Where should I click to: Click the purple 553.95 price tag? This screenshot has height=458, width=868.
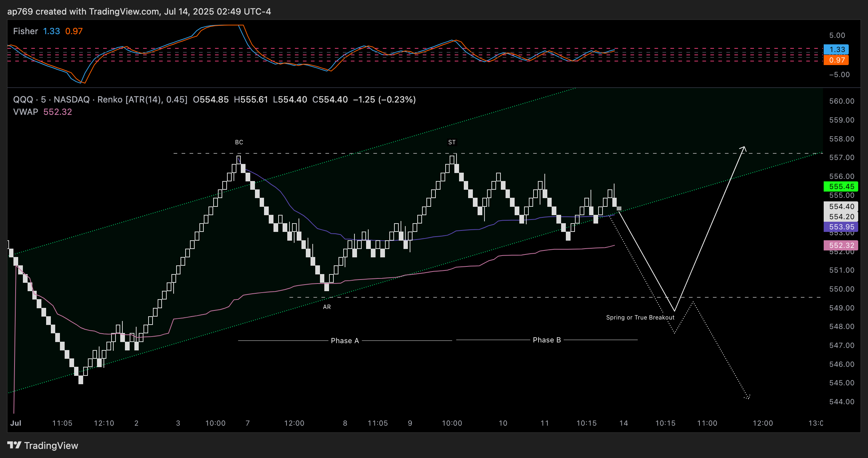tap(841, 227)
